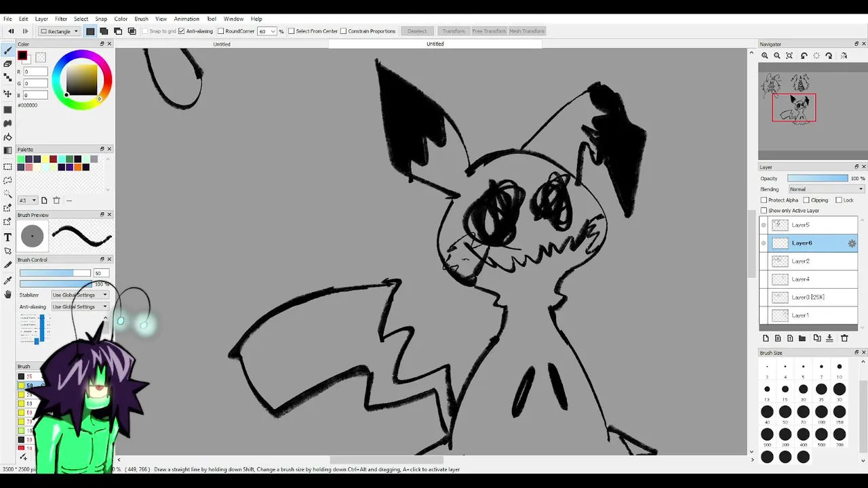Open the Blending mode Normal dropdown
Screen dimensions: 868x488
point(827,189)
